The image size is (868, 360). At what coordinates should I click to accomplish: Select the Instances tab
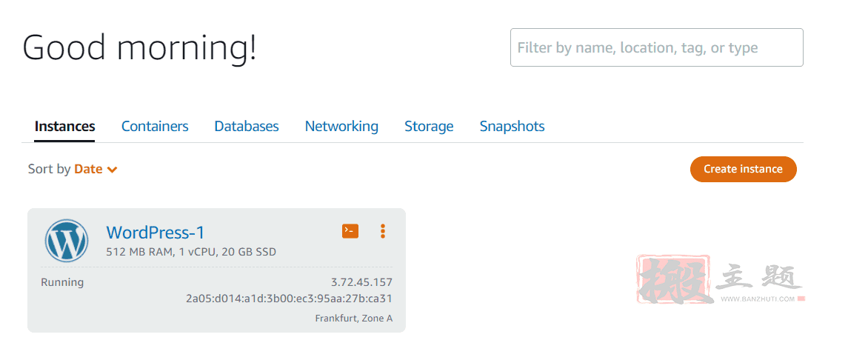[64, 126]
